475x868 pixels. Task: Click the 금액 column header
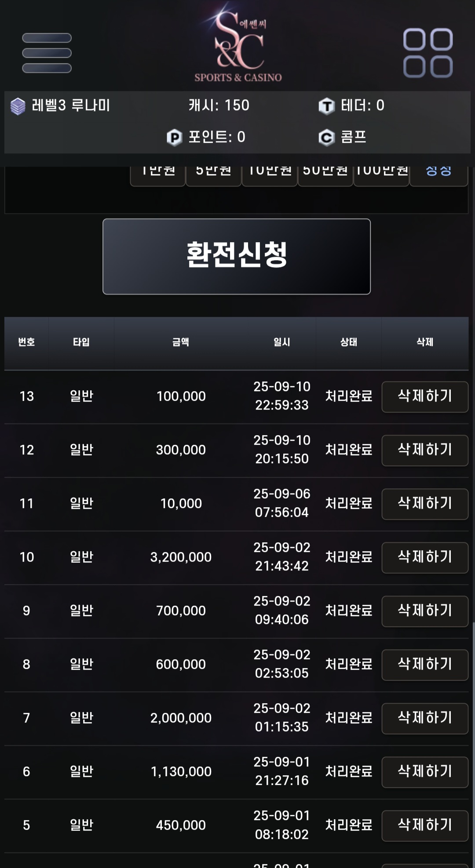(x=181, y=342)
